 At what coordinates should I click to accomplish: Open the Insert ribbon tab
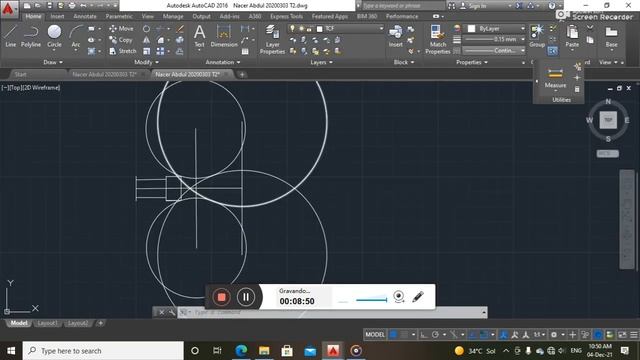point(57,16)
